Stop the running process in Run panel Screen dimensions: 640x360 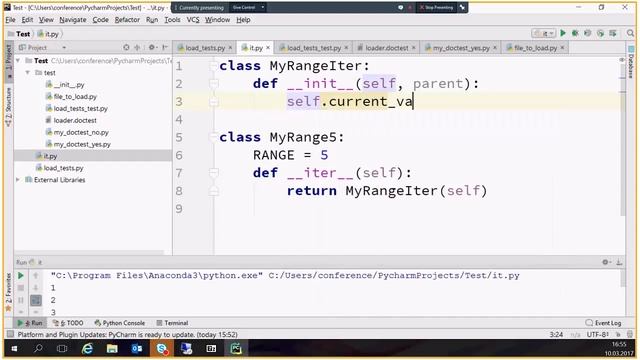pyautogui.click(x=20, y=288)
